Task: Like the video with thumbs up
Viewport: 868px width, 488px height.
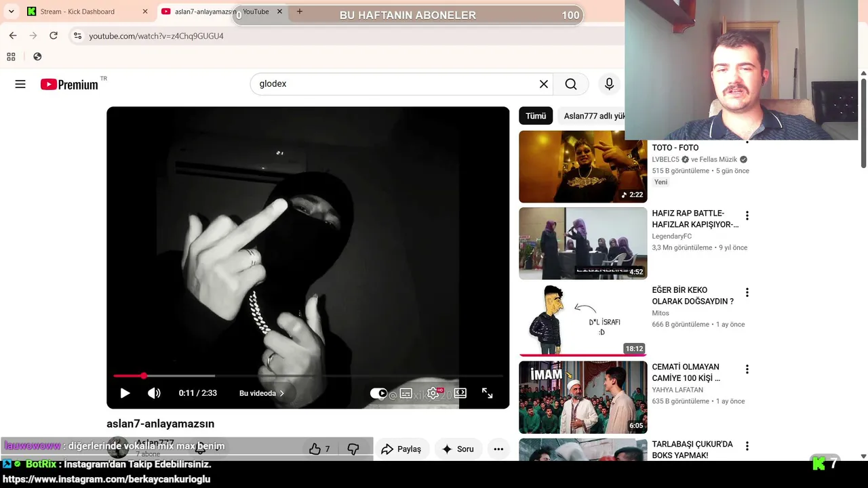Action: pos(319,449)
